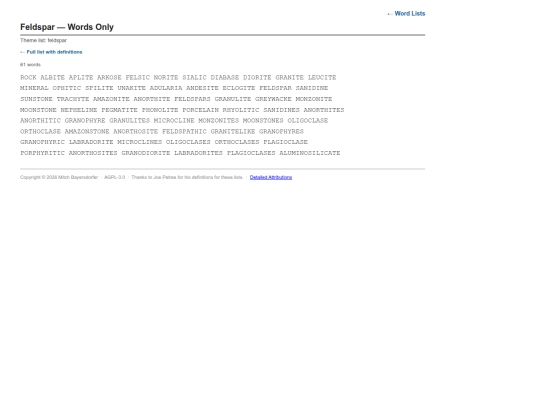
Task: Click the word MONZONITE
Action: [314, 99]
